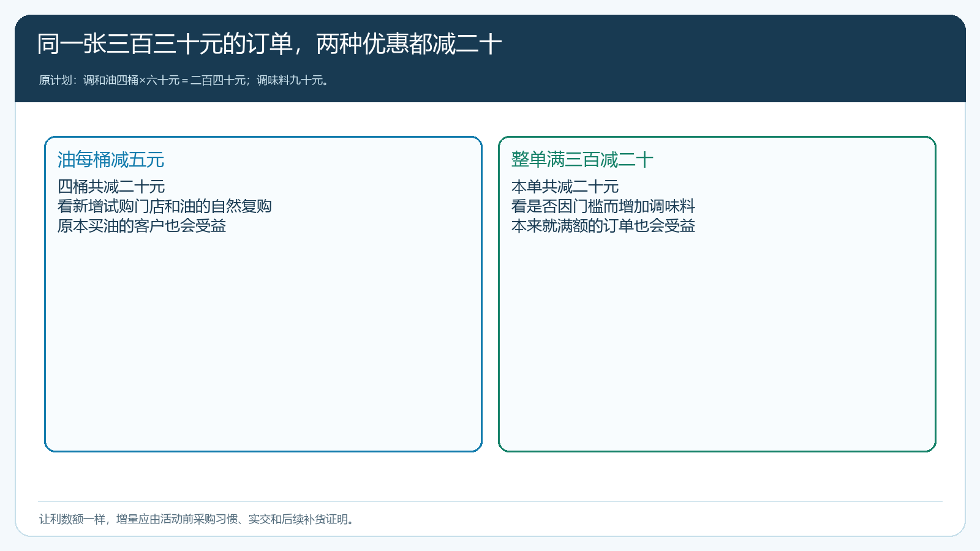The height and width of the screenshot is (551, 980).
Task: Click the heading 油每桶减五元
Action: (111, 160)
